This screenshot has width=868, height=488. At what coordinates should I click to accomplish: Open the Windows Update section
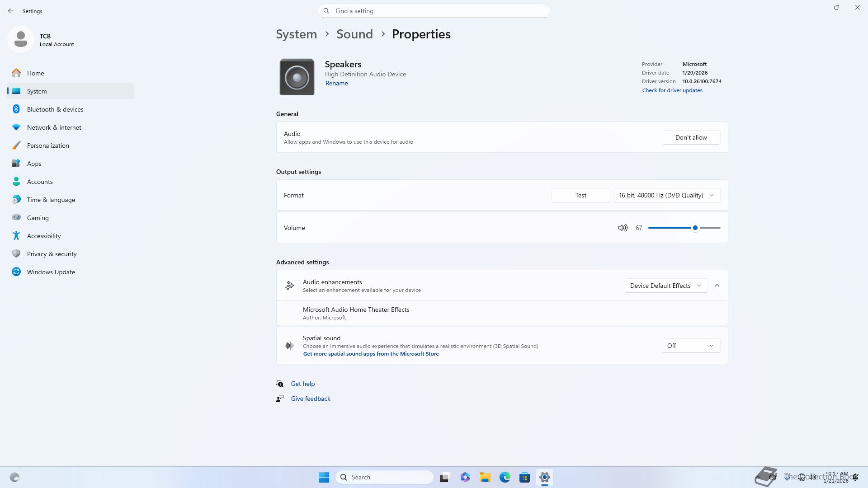pyautogui.click(x=51, y=272)
